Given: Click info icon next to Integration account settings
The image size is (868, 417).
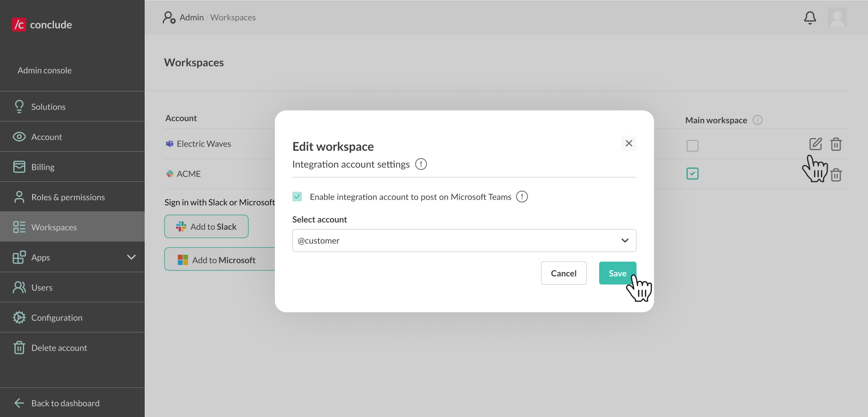Looking at the screenshot, I should coord(421,164).
